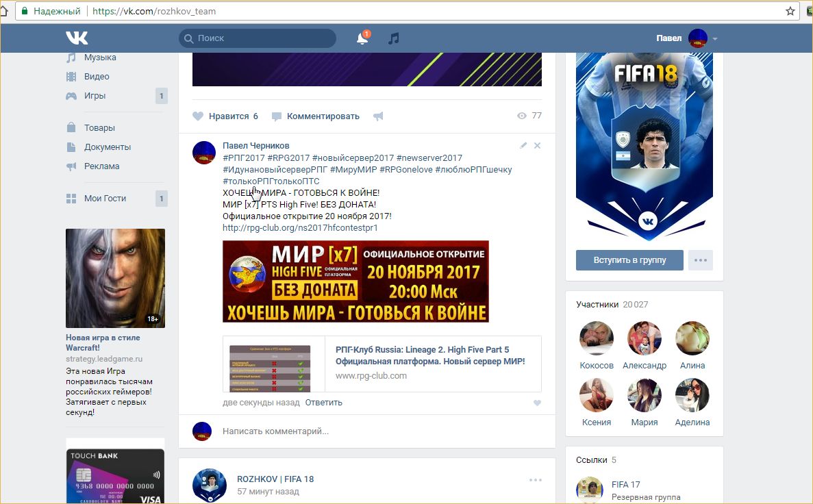Viewport: 813px width, 504px height.
Task: Open the МИР x7 banner image
Action: pos(355,281)
